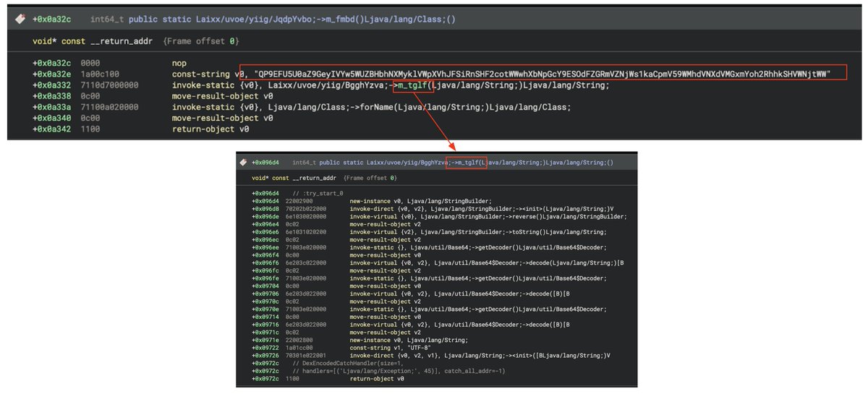Click the StringBuilder reverse() call

coord(488,216)
